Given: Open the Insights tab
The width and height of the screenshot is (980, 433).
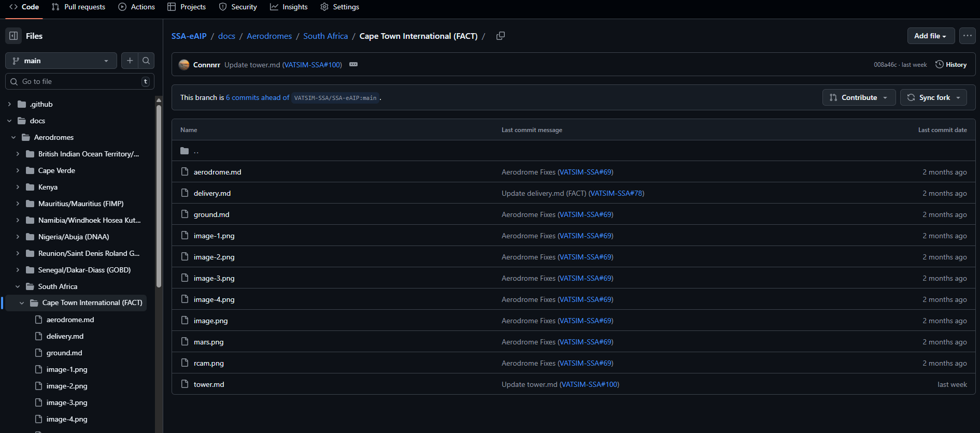Looking at the screenshot, I should 289,7.
